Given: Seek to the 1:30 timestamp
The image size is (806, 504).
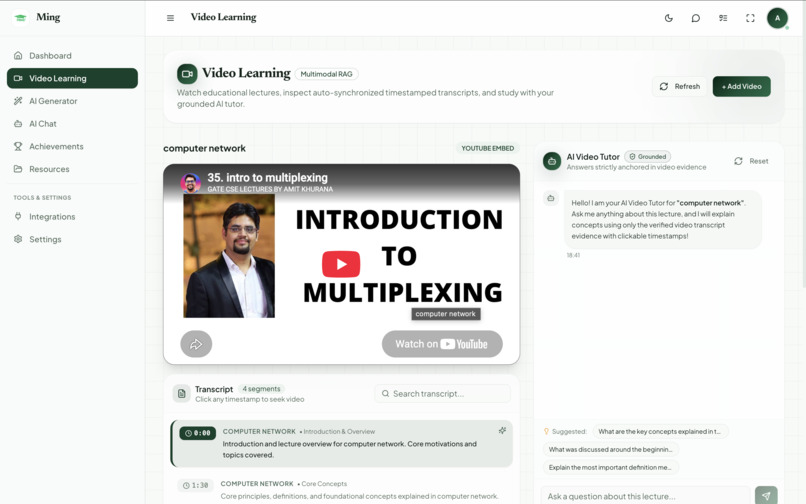Looking at the screenshot, I should 195,485.
